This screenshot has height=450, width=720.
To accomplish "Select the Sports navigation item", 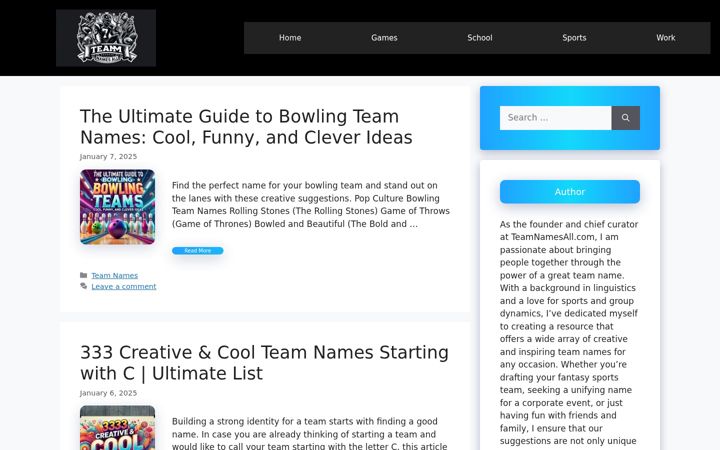I will 574,38.
